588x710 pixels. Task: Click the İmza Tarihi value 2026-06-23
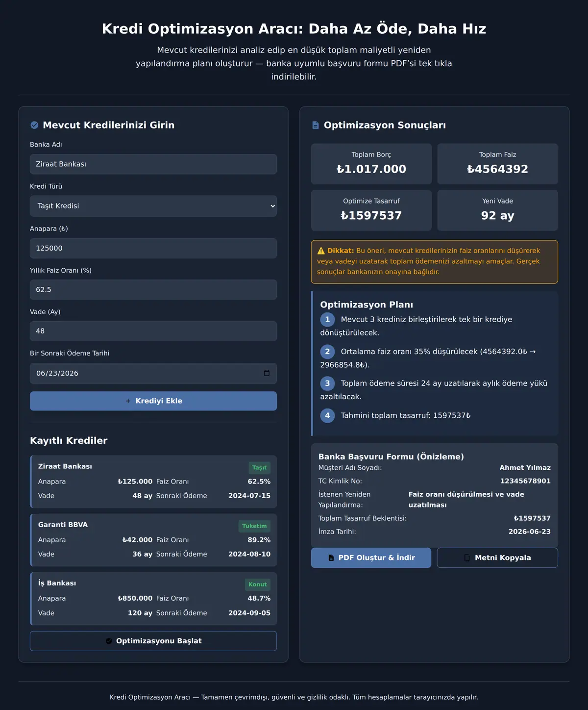click(529, 532)
